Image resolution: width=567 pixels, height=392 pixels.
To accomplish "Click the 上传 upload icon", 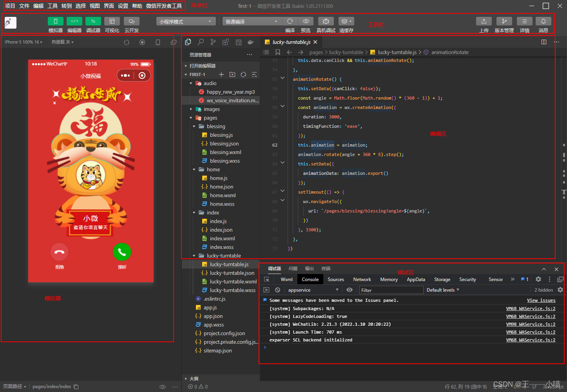I will click(x=484, y=21).
